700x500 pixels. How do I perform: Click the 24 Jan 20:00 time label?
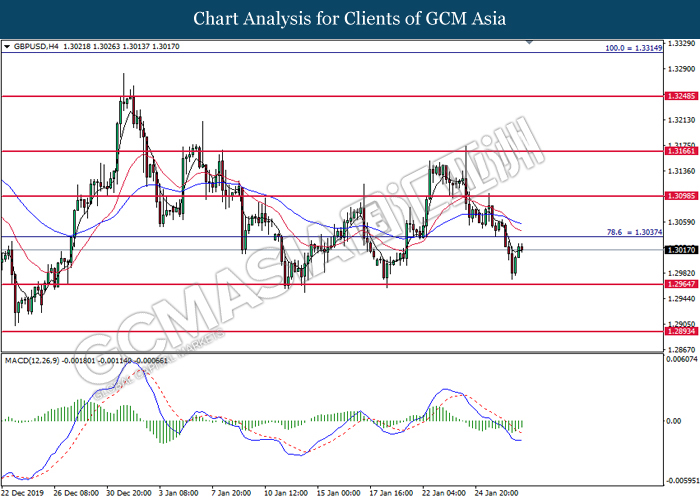[496, 493]
